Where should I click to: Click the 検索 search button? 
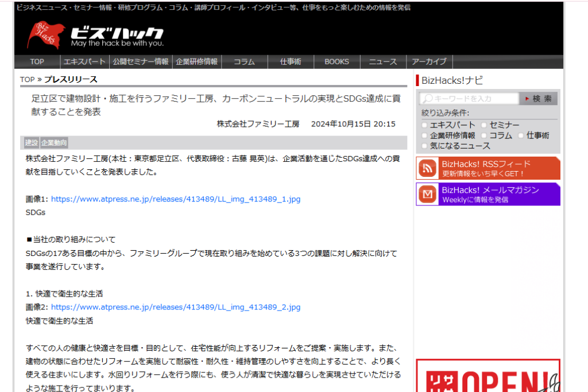[539, 99]
